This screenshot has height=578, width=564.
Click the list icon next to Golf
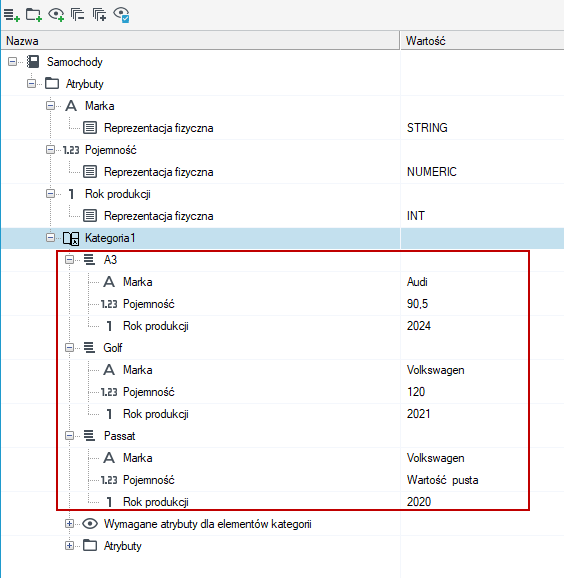coord(90,348)
